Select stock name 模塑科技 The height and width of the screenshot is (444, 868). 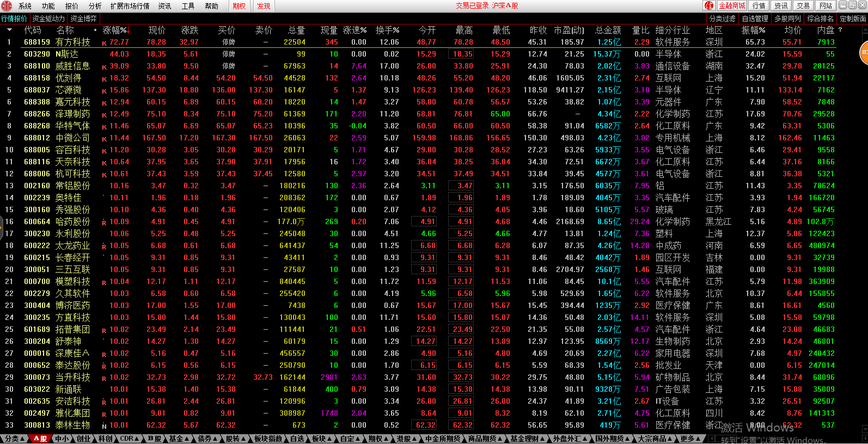(73, 281)
